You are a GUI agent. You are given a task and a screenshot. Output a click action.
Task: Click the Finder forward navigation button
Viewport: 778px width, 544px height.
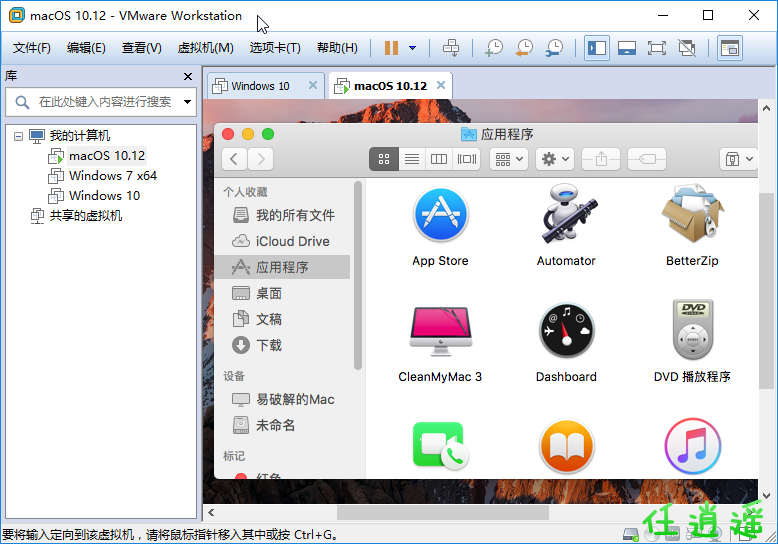[261, 159]
